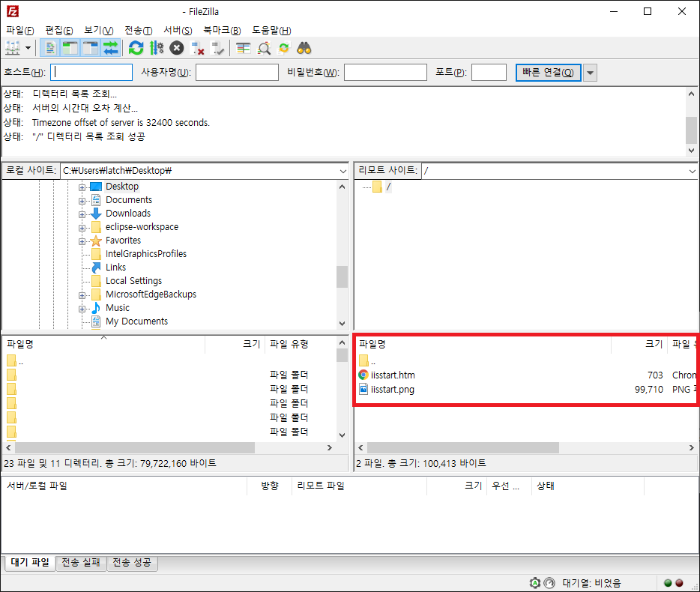Click remote file list horizontal scrollbar
The height and width of the screenshot is (592, 700).
click(463, 447)
